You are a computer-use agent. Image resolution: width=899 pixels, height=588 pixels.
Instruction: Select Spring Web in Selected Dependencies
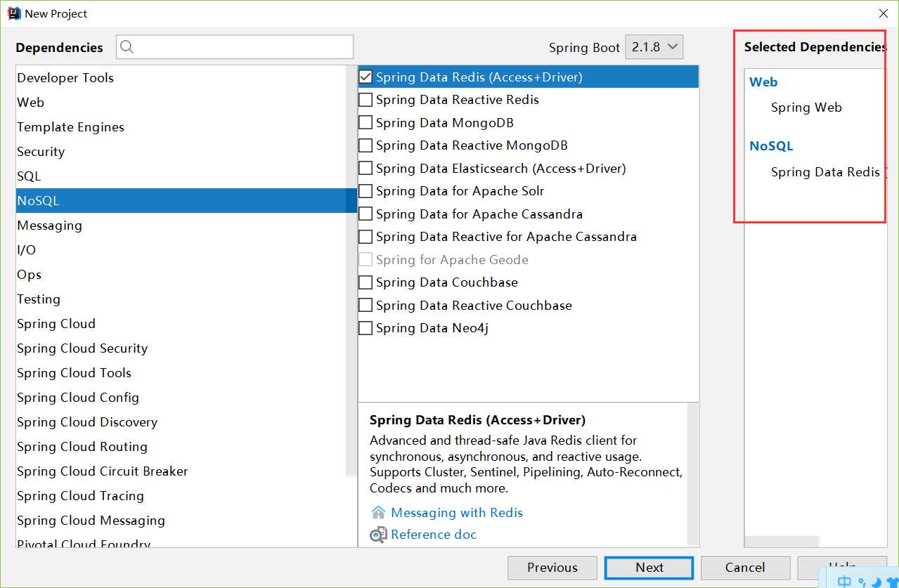(806, 107)
